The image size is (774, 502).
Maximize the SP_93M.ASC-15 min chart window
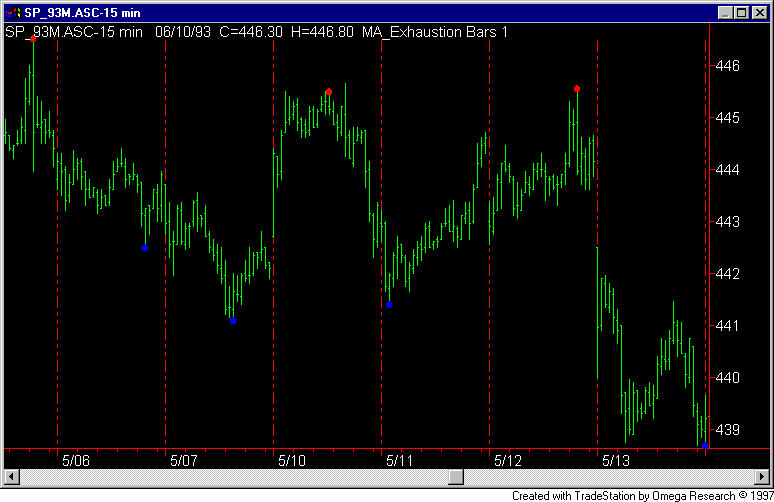click(741, 13)
